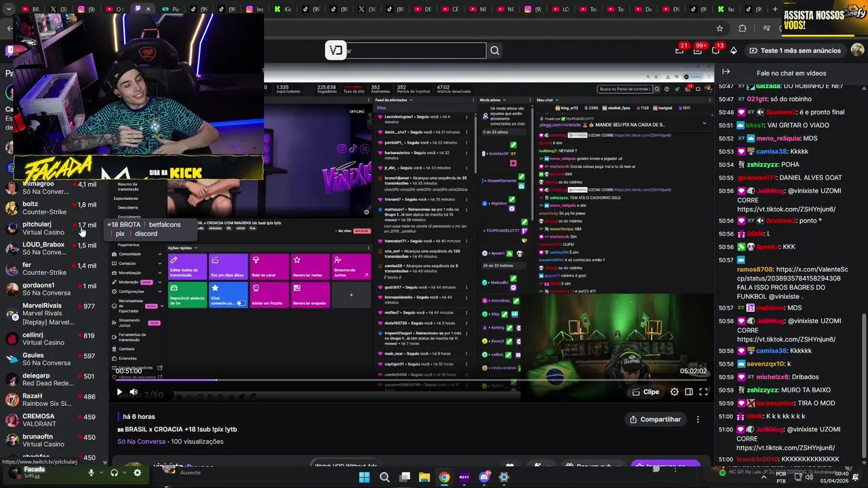
Task: Click the Get Bits diamond icon
Action: tap(734, 50)
